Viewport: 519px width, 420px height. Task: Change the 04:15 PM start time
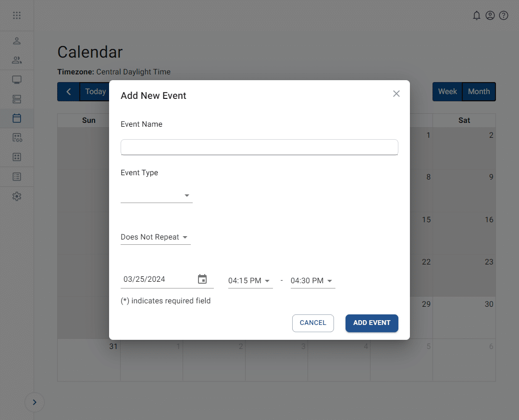(x=250, y=281)
